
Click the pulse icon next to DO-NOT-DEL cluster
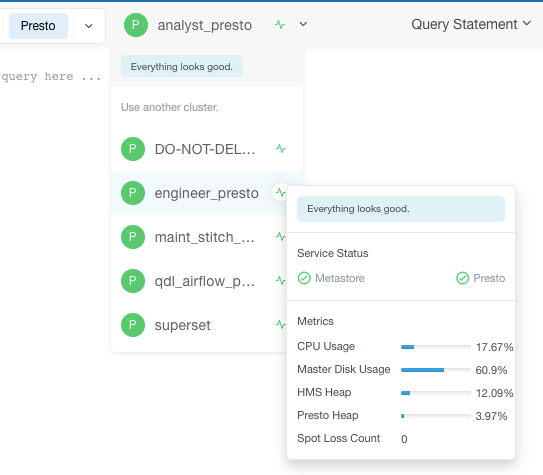281,149
